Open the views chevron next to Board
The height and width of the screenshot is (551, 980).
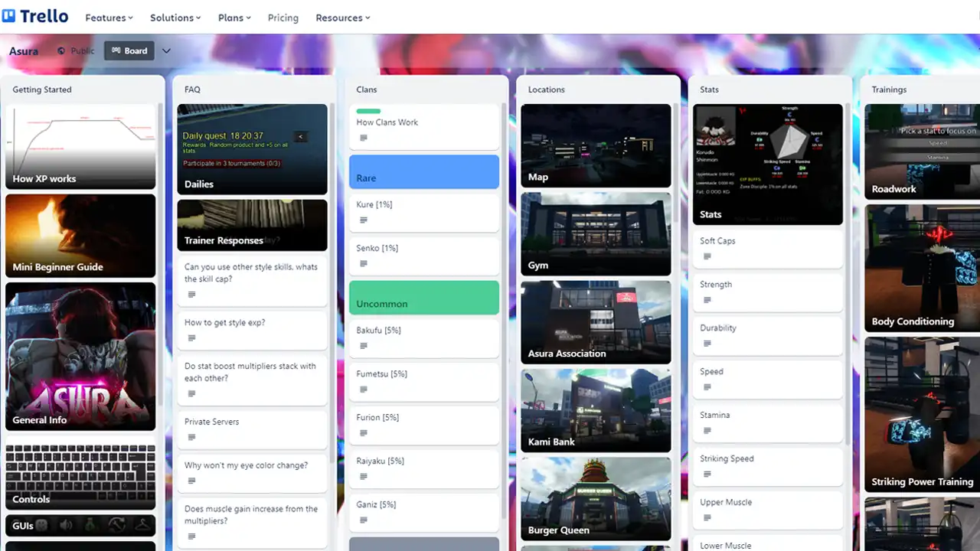point(166,51)
